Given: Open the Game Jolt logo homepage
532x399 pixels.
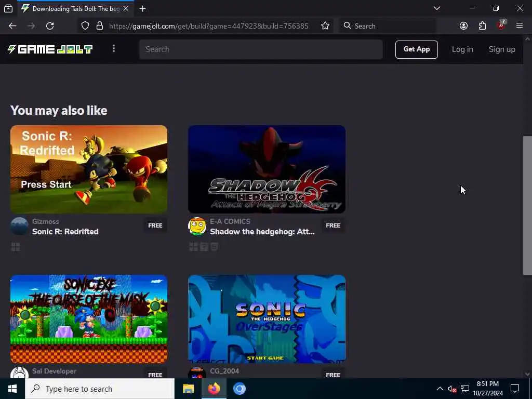Looking at the screenshot, I should pyautogui.click(x=50, y=49).
